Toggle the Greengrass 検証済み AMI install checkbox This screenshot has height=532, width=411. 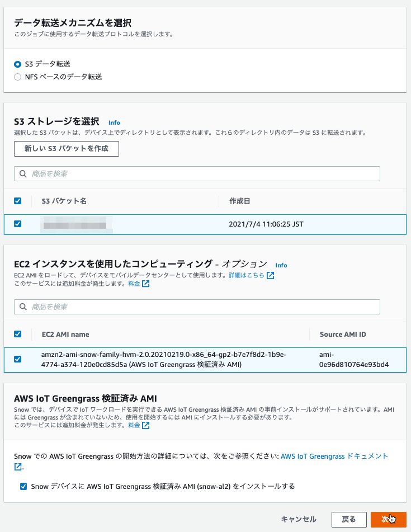[x=23, y=487]
